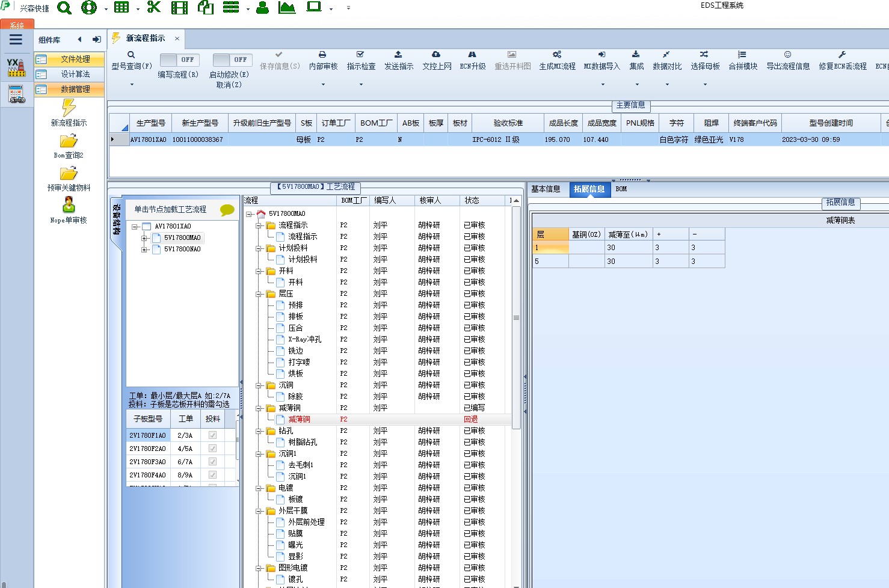Switch to the 拓展信息 tab
Viewport: 889px width, 588px height.
coord(589,189)
